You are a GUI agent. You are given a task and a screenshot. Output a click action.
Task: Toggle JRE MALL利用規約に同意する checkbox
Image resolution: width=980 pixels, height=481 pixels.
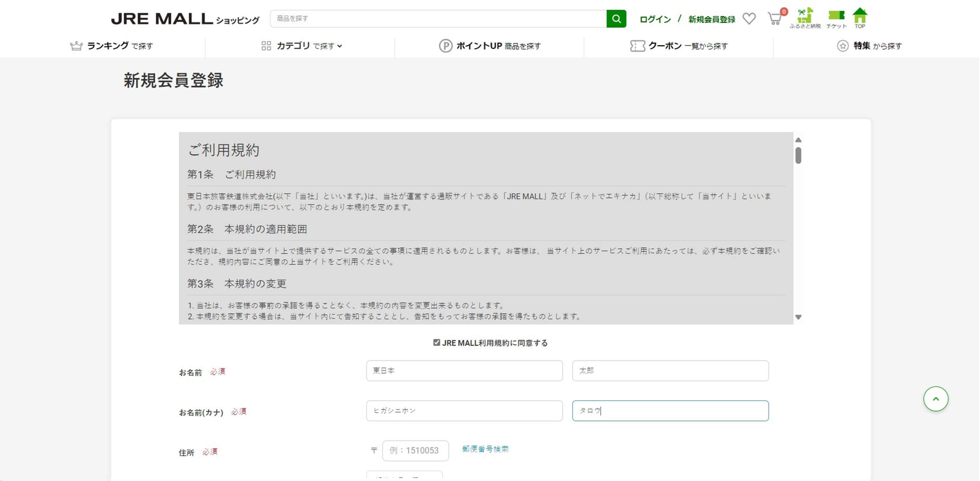point(437,342)
